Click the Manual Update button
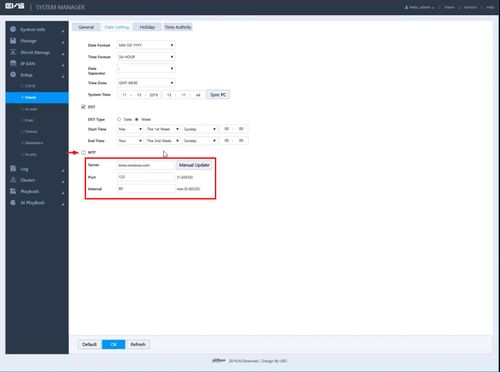The image size is (500, 372). (x=194, y=165)
